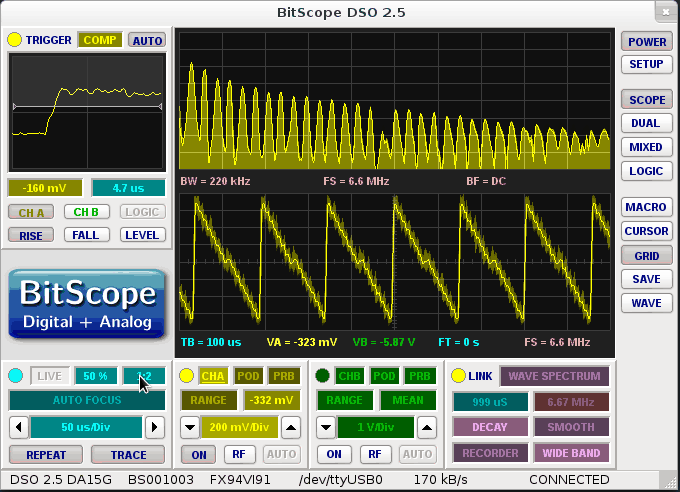
Task: Switch to LOGIC display mode
Action: coord(646,171)
